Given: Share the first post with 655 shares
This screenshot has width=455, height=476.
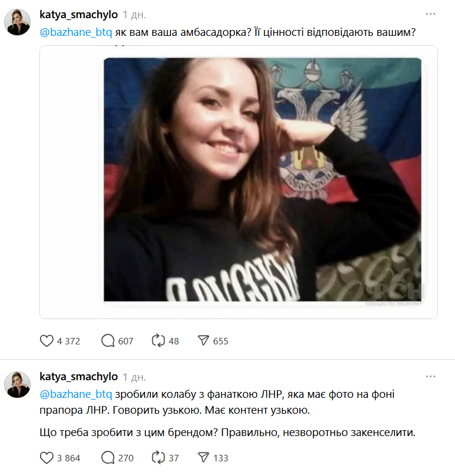Looking at the screenshot, I should point(203,341).
